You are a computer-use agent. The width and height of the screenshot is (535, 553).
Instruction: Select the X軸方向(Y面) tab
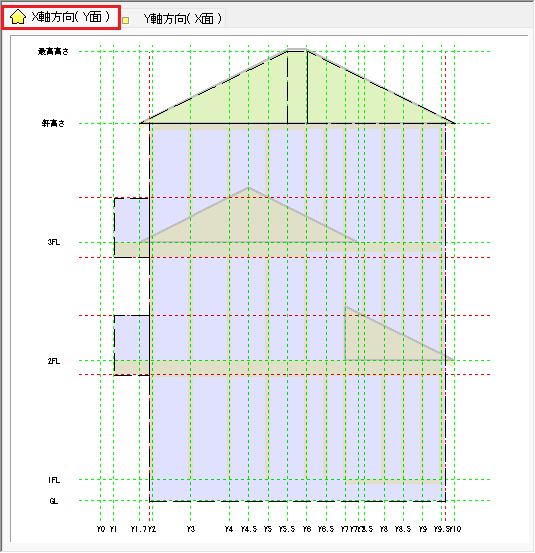[61, 17]
